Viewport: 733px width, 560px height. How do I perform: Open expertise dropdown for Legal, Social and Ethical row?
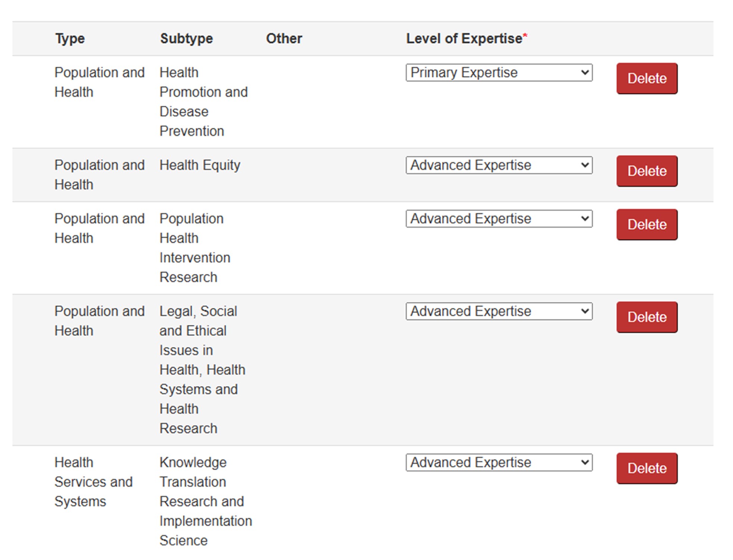[498, 311]
